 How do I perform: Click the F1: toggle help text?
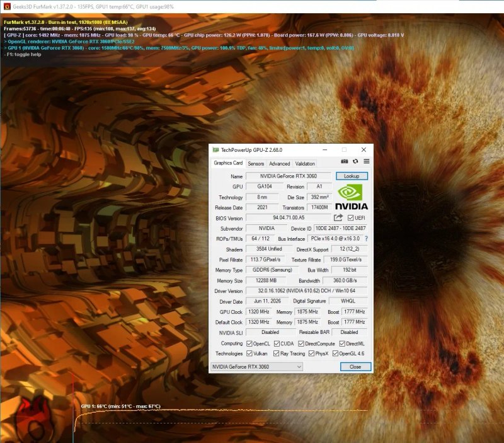[x=23, y=54]
